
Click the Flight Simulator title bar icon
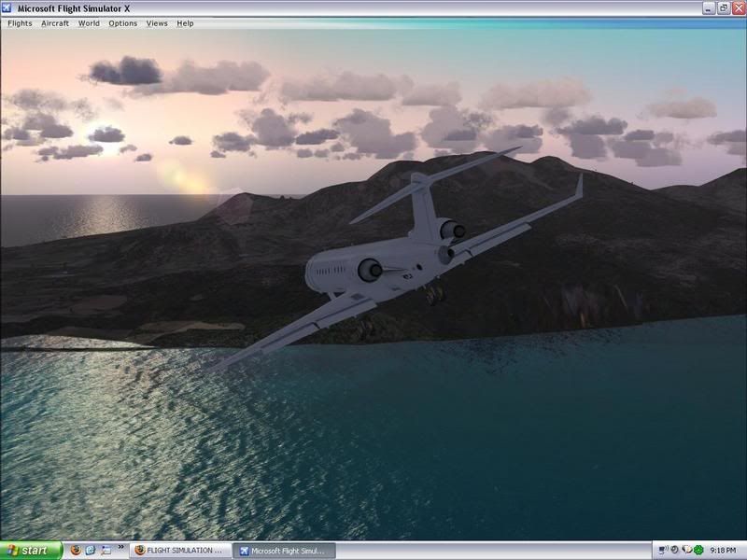(x=8, y=7)
